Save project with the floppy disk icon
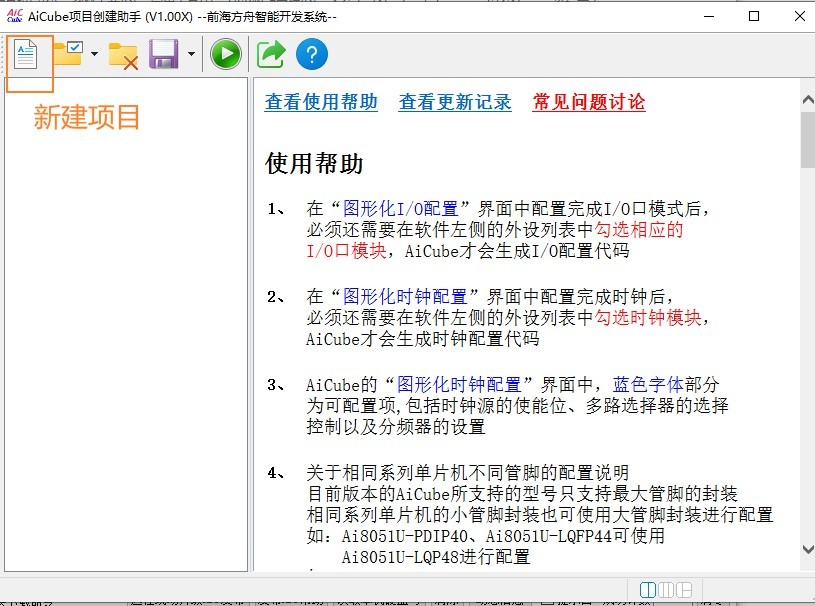The height and width of the screenshot is (606, 815). pyautogui.click(x=164, y=54)
